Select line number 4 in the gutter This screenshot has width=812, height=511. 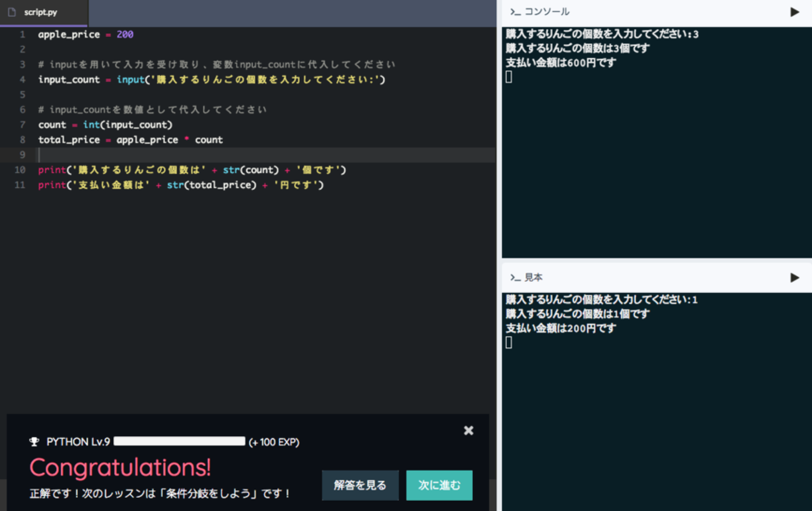click(x=22, y=79)
